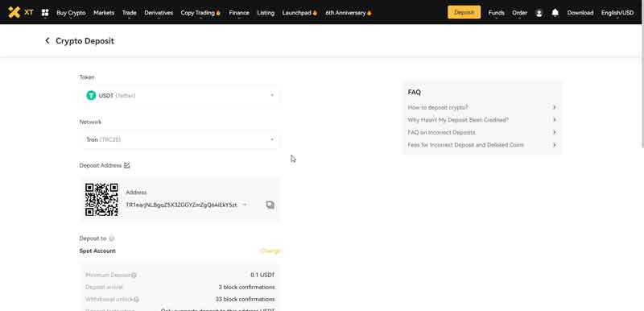Open the Derivatives menu
644x311 pixels.
[159, 13]
